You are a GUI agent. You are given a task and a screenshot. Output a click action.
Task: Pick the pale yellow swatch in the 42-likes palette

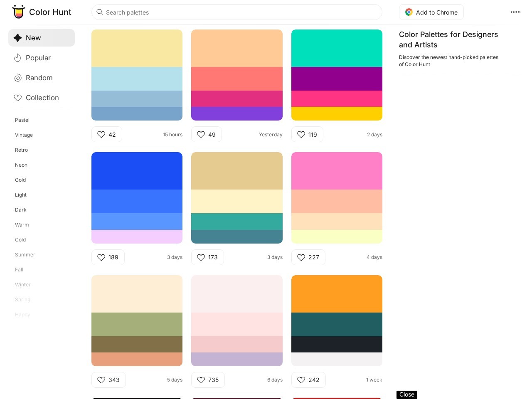point(137,48)
